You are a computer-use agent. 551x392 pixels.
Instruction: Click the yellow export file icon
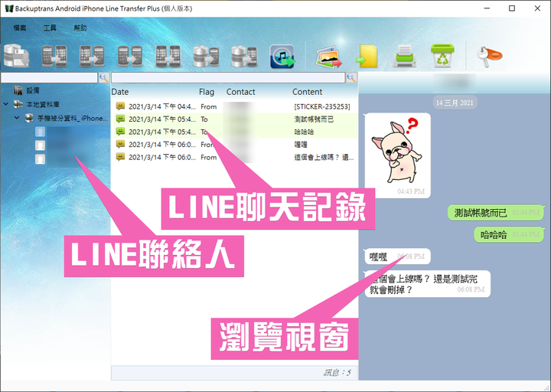tap(367, 56)
